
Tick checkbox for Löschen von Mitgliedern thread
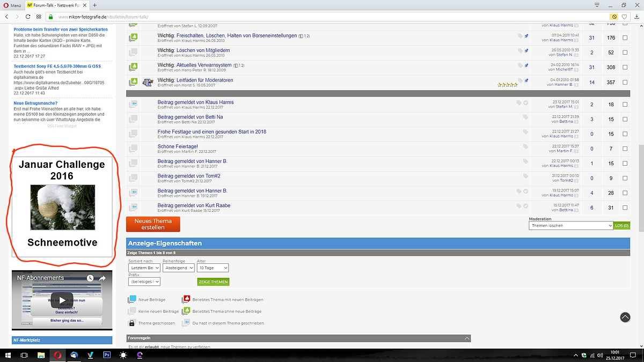point(625,53)
